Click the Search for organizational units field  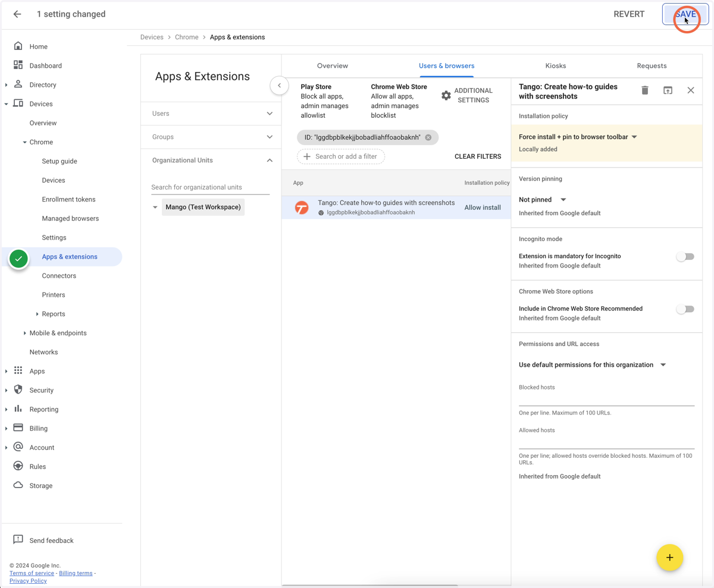(x=210, y=187)
